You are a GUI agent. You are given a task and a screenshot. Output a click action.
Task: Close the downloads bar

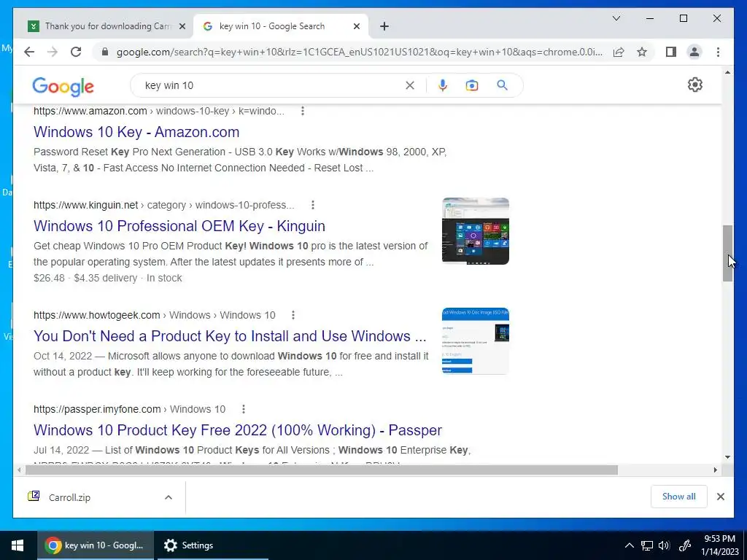[720, 497]
